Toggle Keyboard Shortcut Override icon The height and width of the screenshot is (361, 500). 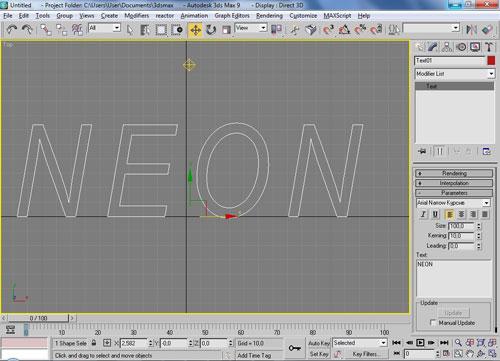311,30
